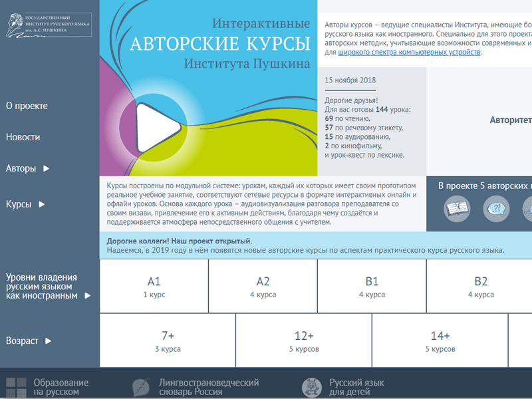Choose the 7+ age tile
Viewport: 532px width, 399px height.
(x=168, y=340)
